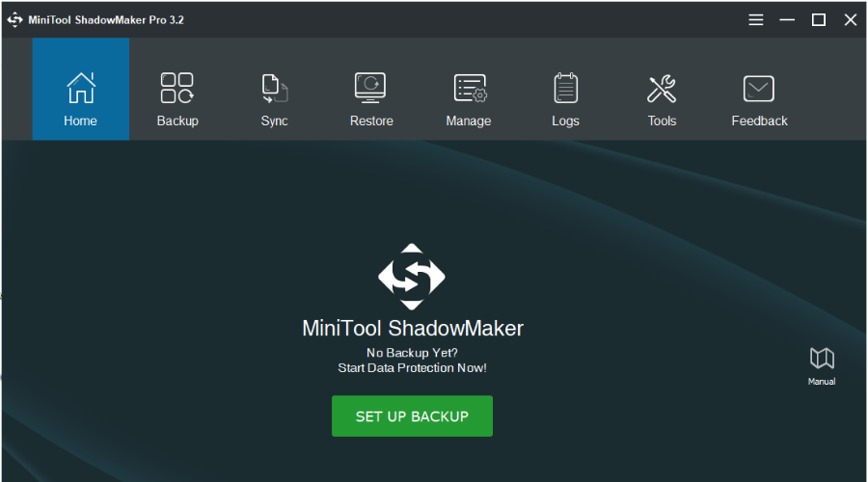Minimize the ShadowMaker window

[787, 20]
